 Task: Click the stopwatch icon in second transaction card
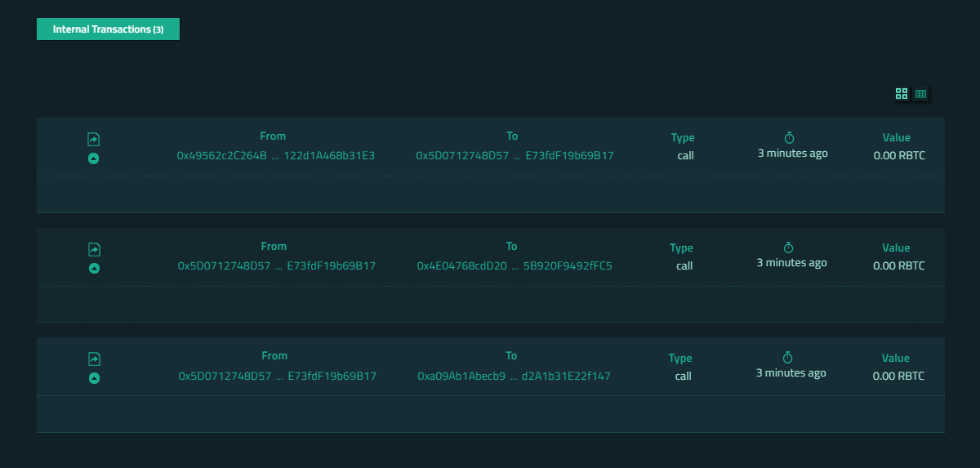pyautogui.click(x=788, y=247)
